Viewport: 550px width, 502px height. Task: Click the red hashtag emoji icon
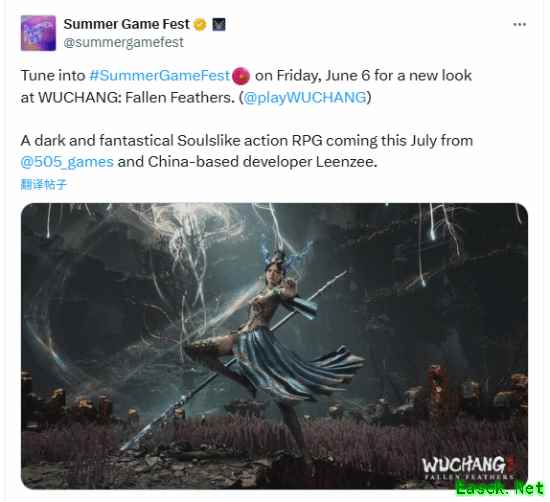click(x=241, y=76)
